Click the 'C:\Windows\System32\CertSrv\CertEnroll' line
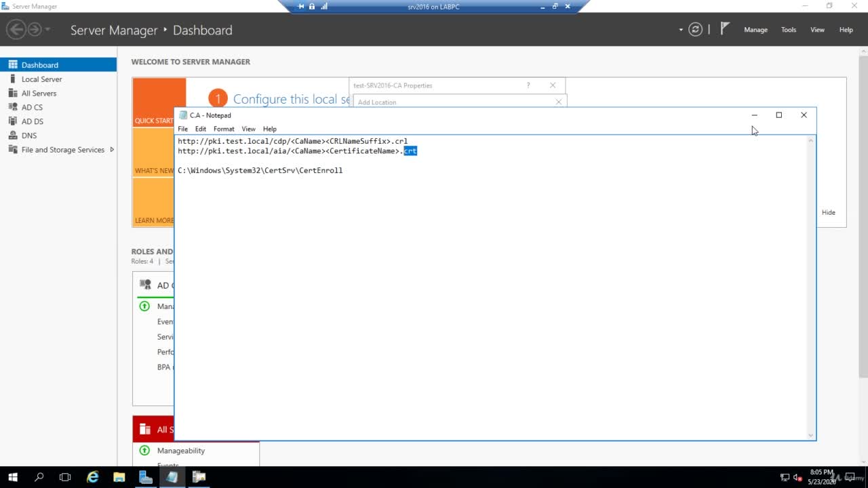This screenshot has width=868, height=488. [260, 170]
